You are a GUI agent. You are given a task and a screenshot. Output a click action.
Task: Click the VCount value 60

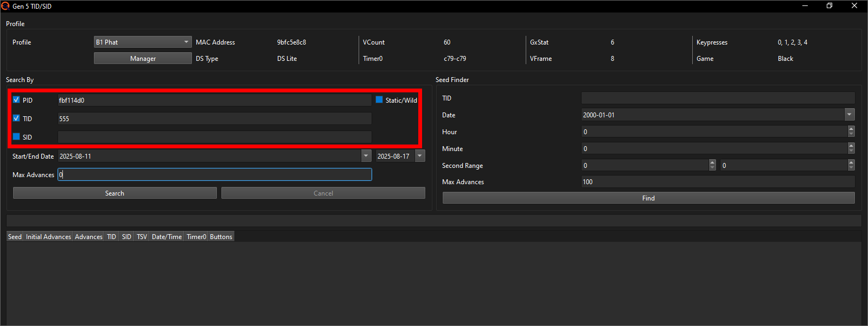(x=447, y=42)
